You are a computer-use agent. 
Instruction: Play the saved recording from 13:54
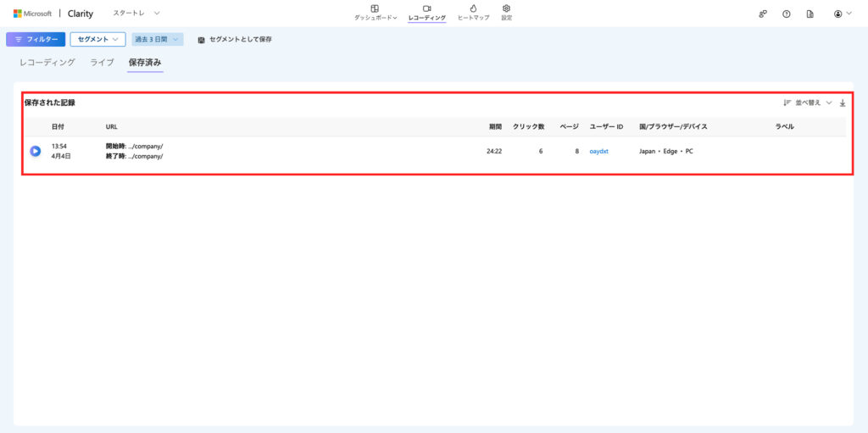[x=36, y=151]
